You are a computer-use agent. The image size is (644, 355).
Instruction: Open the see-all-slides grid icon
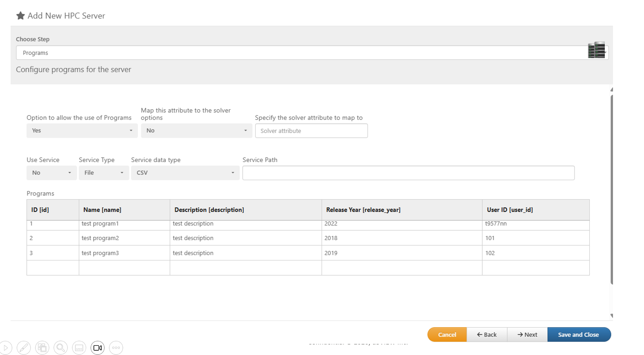coord(42,348)
